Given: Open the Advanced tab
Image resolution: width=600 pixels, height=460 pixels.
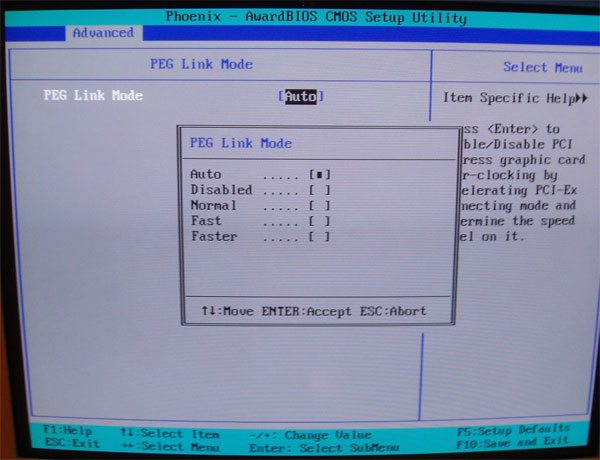Looking at the screenshot, I should (103, 33).
